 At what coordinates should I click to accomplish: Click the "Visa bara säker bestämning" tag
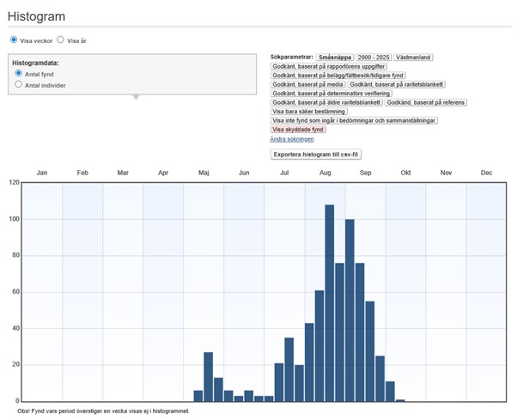pyautogui.click(x=309, y=111)
